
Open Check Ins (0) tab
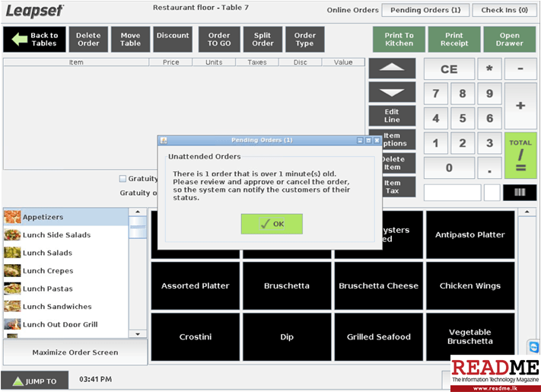click(503, 10)
